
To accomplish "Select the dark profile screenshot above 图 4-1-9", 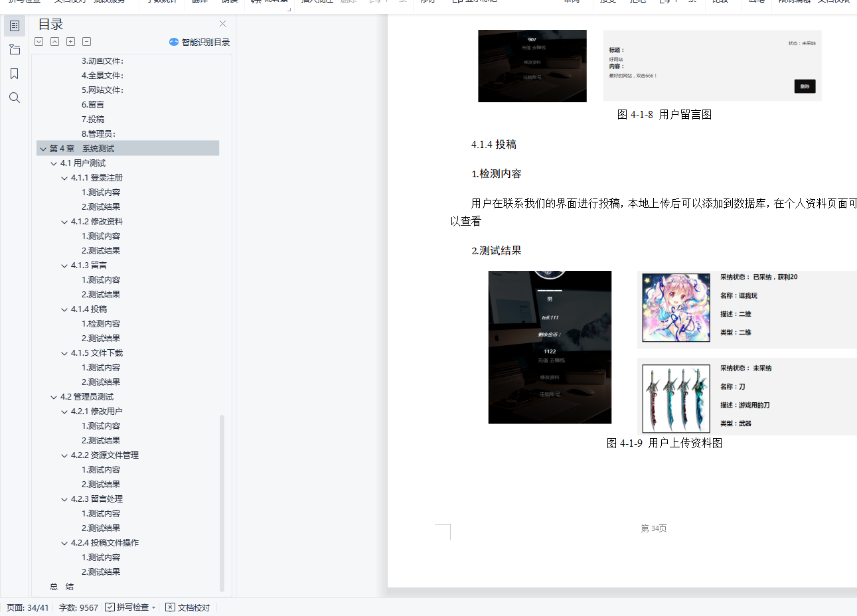I will pos(550,347).
